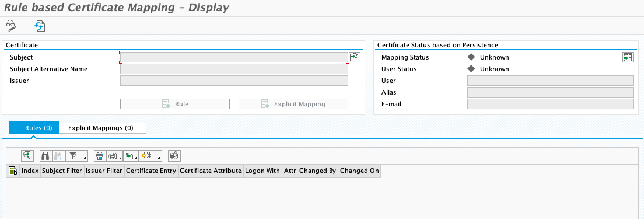
Task: Click the Subject input field
Action: pyautogui.click(x=234, y=57)
